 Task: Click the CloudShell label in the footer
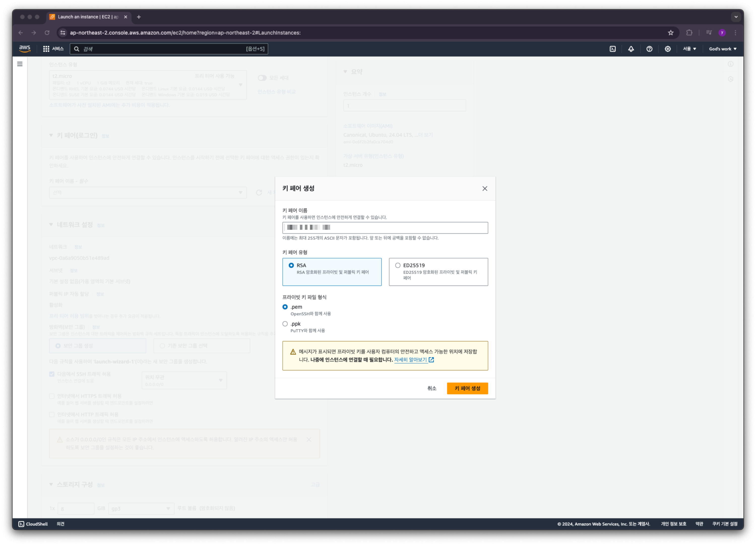[37, 524]
